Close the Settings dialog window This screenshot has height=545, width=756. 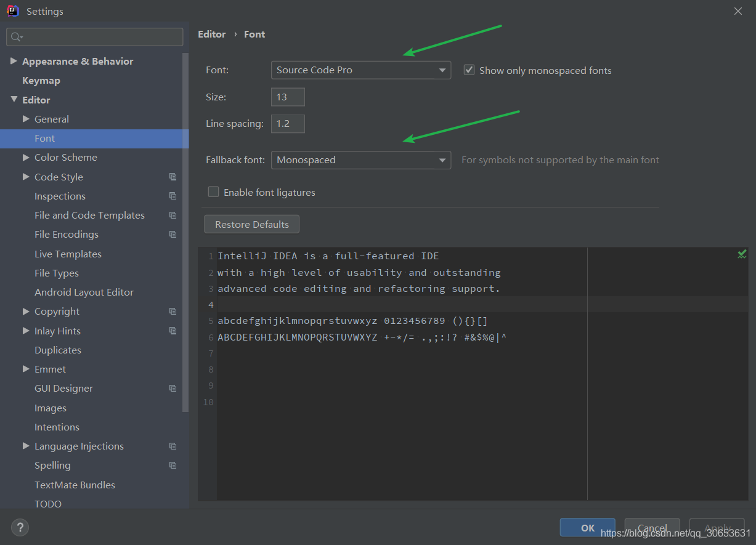(x=738, y=11)
